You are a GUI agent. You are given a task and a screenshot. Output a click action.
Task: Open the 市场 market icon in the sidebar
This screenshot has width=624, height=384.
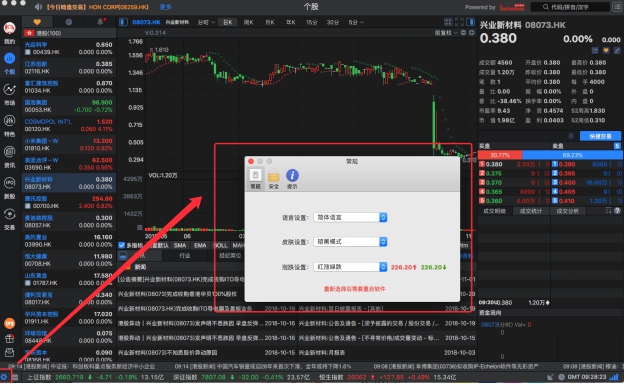[x=10, y=89]
